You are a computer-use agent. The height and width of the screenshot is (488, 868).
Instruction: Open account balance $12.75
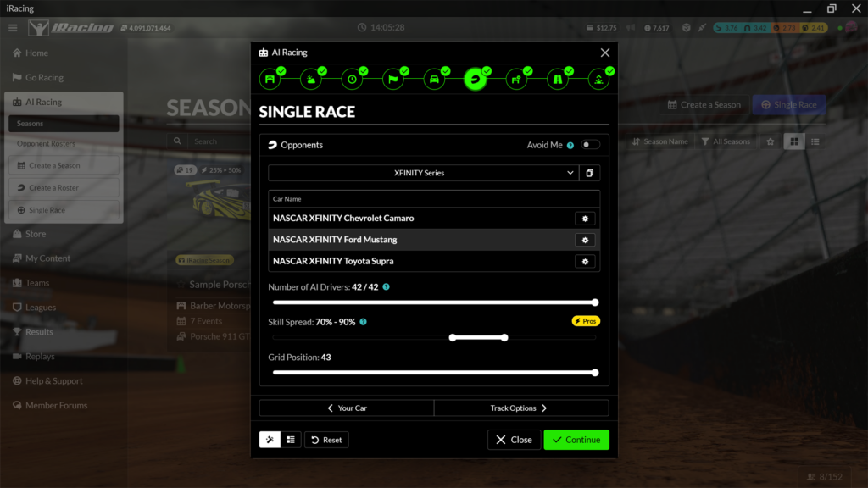tap(602, 28)
